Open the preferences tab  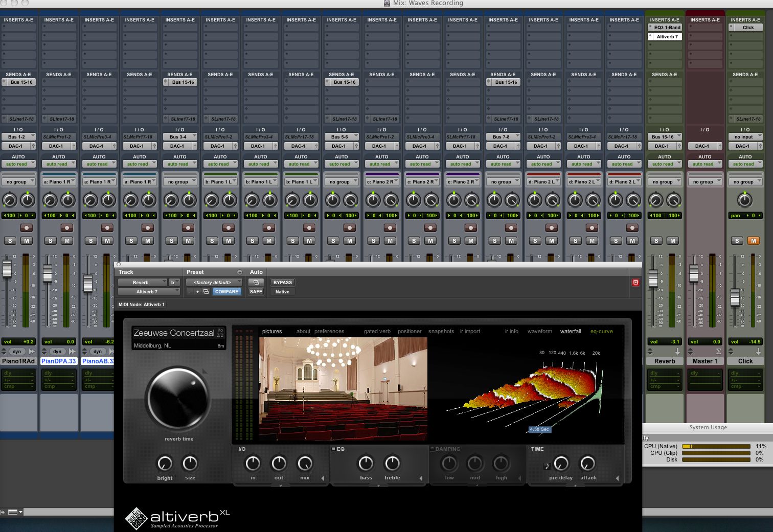tap(329, 332)
